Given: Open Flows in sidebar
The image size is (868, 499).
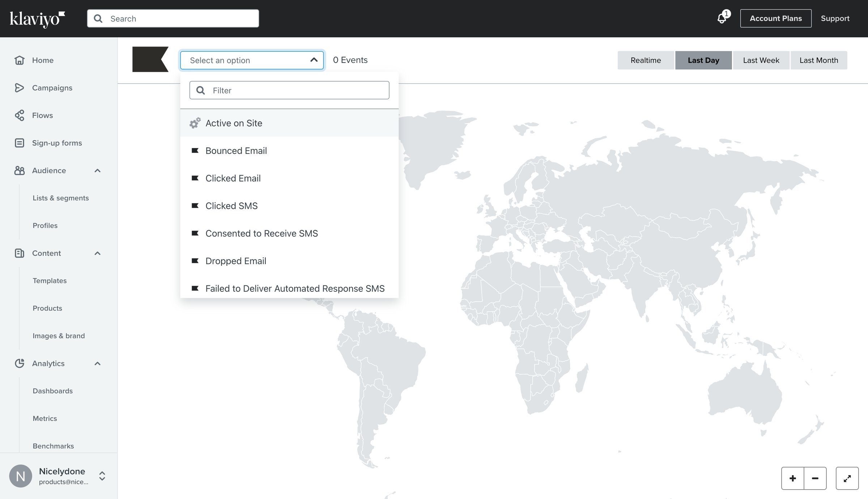Looking at the screenshot, I should tap(42, 115).
